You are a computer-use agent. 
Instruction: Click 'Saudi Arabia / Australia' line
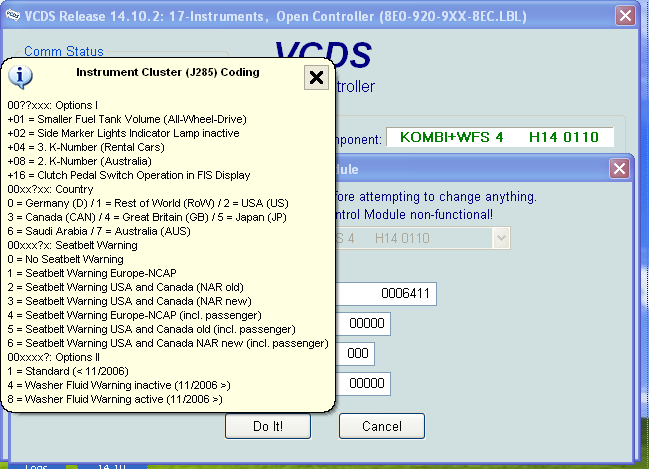(99, 231)
